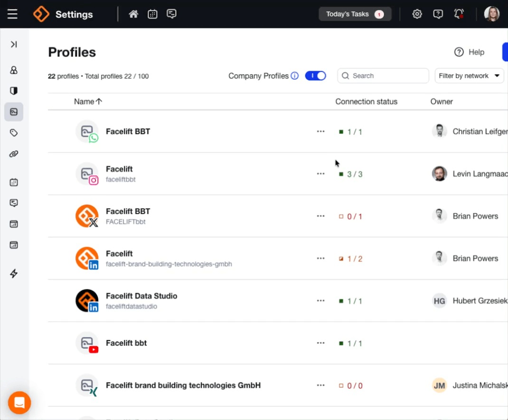Click the tags icon in sidebar
This screenshot has height=420, width=508.
14,133
